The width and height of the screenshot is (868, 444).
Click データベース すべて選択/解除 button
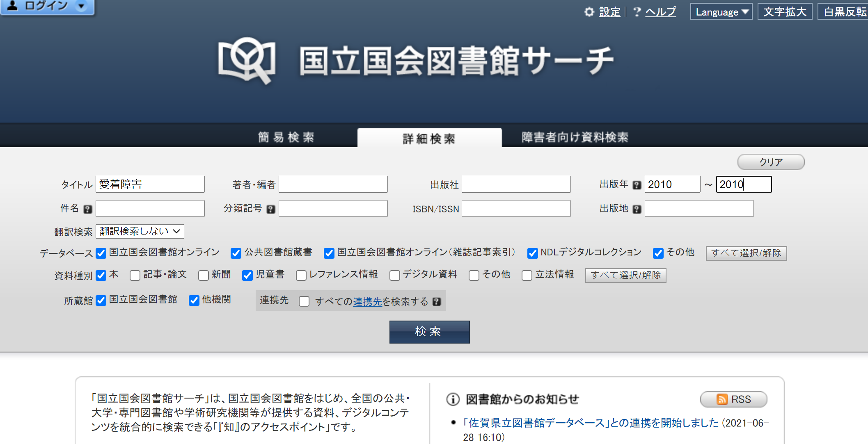pos(746,253)
